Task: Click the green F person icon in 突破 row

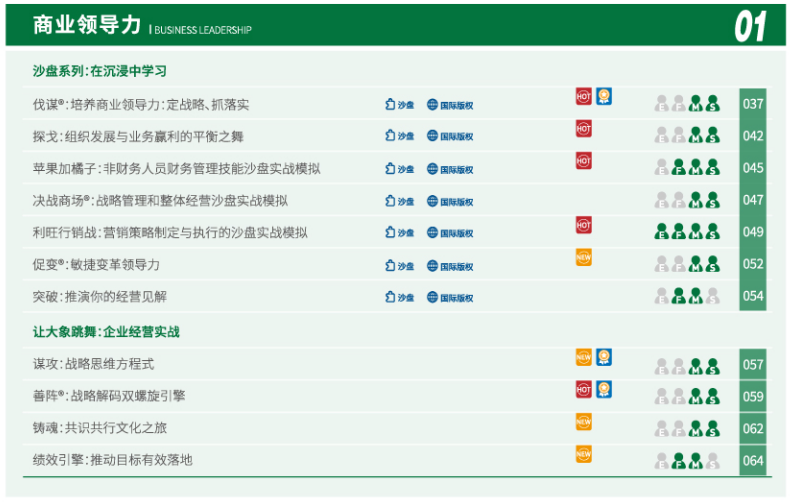Action: tap(679, 296)
